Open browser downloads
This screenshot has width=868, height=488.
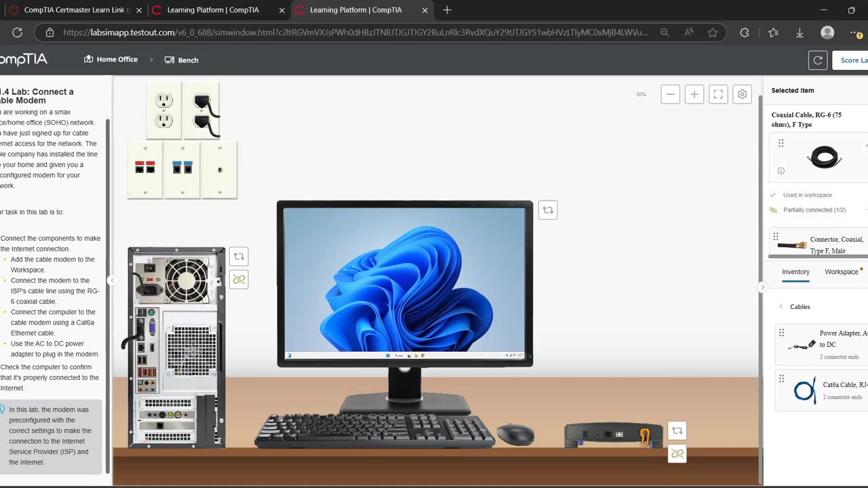point(800,33)
